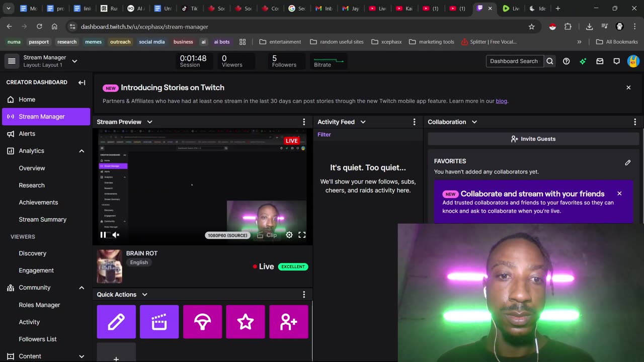The image size is (644, 362).
Task: Open the whispers chat bubble icon
Action: 616,61
